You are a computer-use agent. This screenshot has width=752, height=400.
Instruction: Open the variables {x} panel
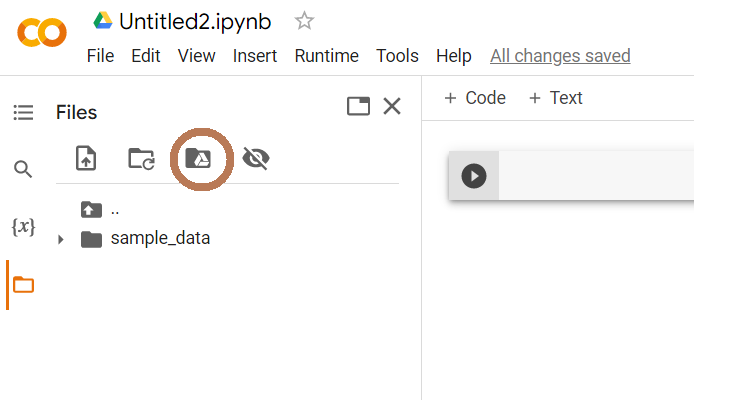tap(23, 226)
